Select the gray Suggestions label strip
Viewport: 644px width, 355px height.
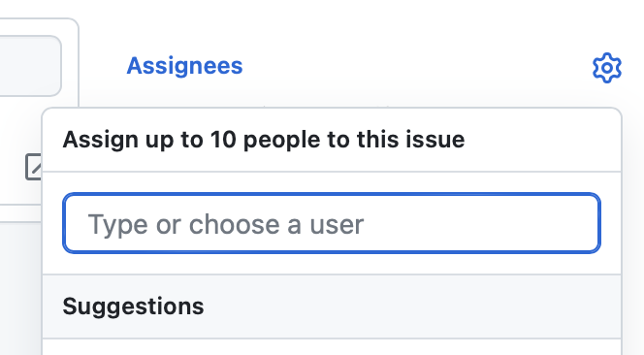pyautogui.click(x=332, y=307)
